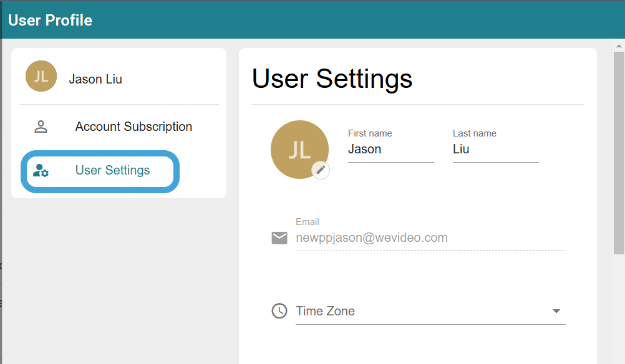The image size is (625, 364).
Task: Open the Time Zone selection field
Action: pos(430,312)
